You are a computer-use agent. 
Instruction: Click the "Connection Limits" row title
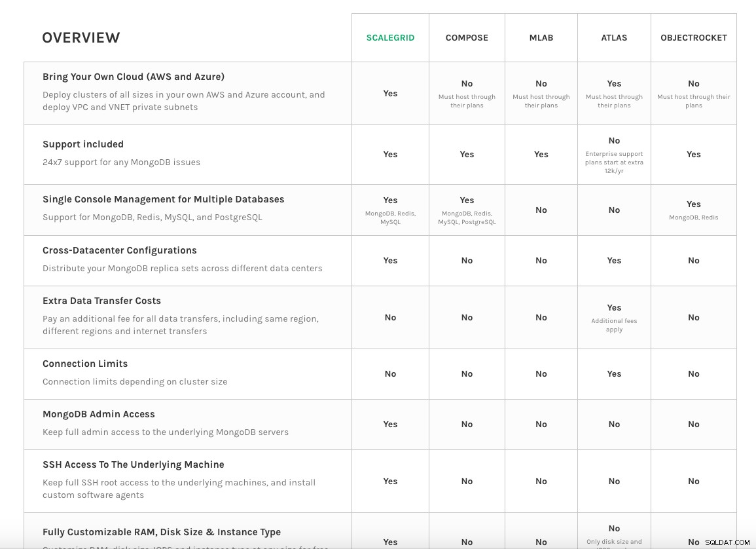coord(85,364)
